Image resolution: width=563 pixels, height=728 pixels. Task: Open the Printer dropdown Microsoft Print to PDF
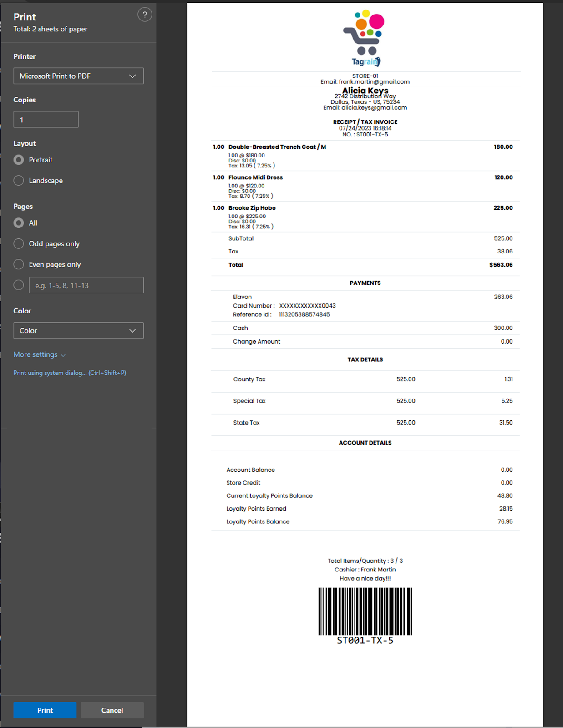pyautogui.click(x=78, y=76)
